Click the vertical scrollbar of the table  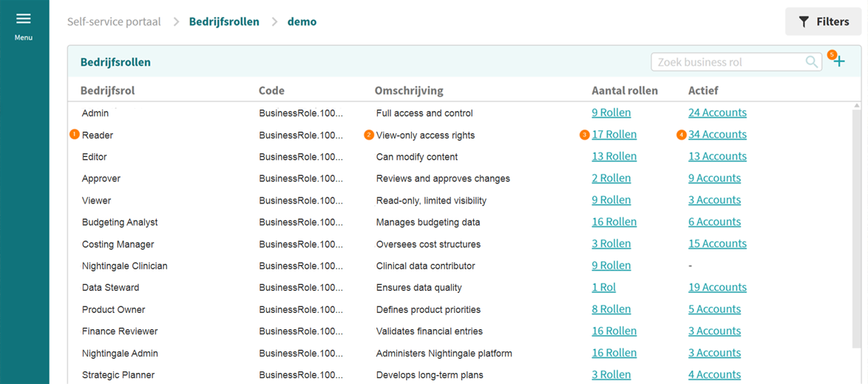856,244
